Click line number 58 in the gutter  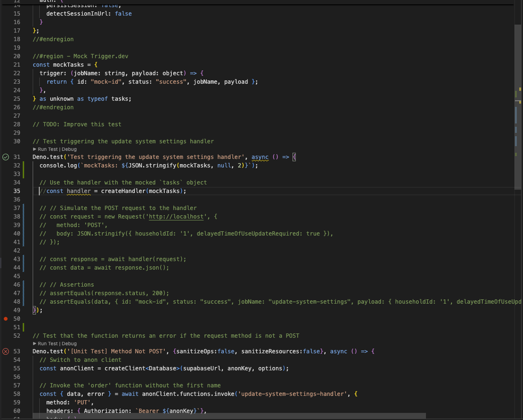(x=17, y=394)
